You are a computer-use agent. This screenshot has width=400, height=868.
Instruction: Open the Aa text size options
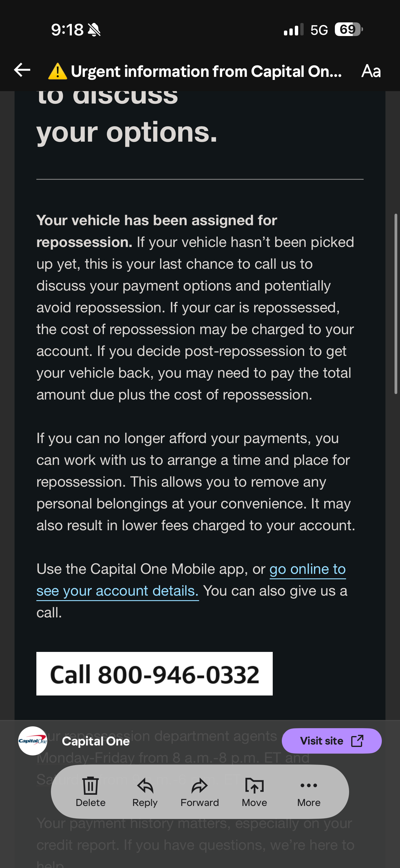pos(371,71)
